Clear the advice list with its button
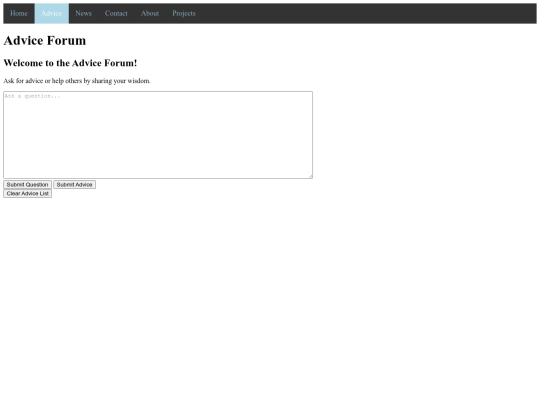Screen dimensions: 540x405 point(28,194)
